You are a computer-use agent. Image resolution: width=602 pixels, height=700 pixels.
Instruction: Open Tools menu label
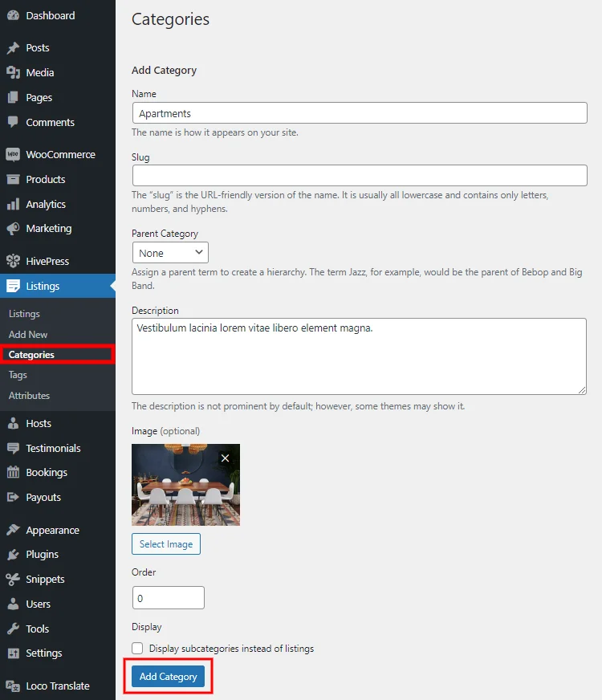37,629
